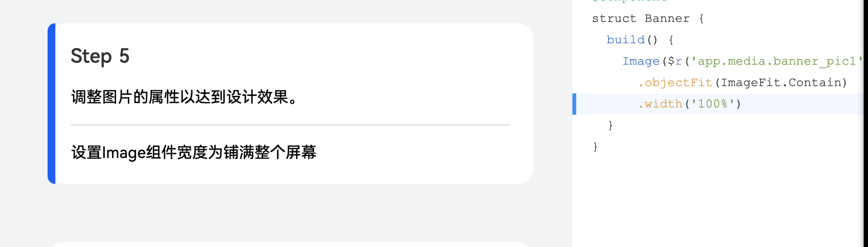
Task: Click the code panel's right-edge scrollbar
Action: 866,123
